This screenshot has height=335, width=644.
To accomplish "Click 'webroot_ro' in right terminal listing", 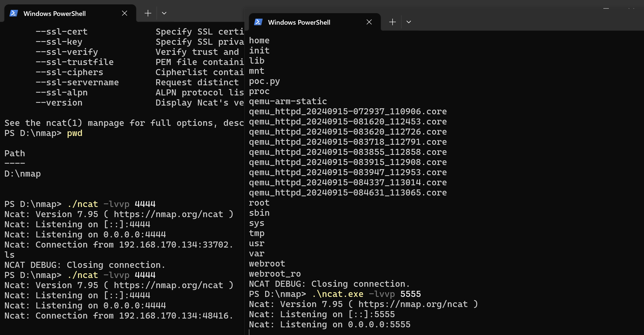I will pos(275,274).
